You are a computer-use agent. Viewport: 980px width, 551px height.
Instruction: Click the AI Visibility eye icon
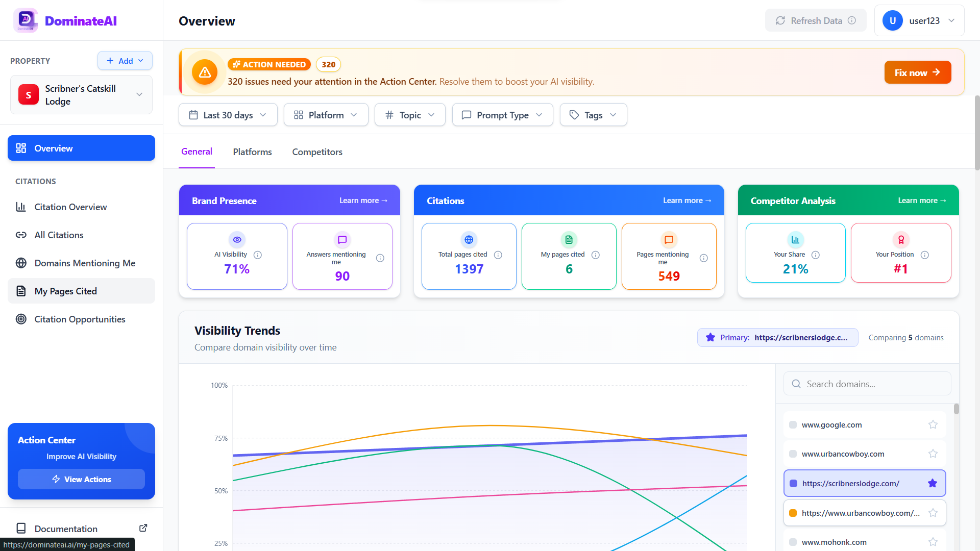[x=237, y=240]
